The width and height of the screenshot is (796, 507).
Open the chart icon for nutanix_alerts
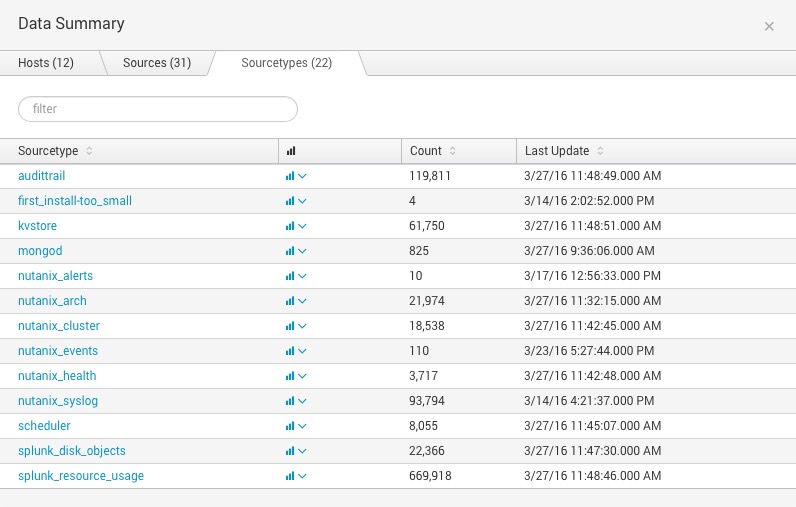[x=290, y=276]
